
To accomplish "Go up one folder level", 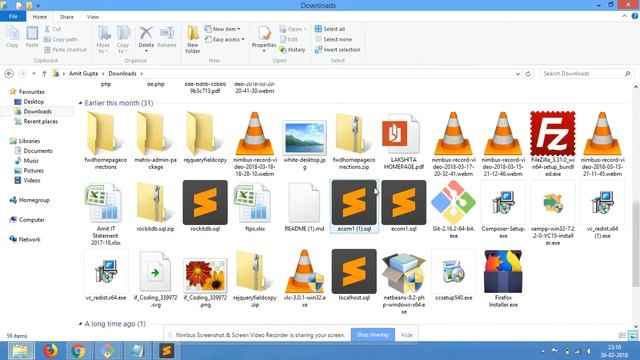I will 44,73.
